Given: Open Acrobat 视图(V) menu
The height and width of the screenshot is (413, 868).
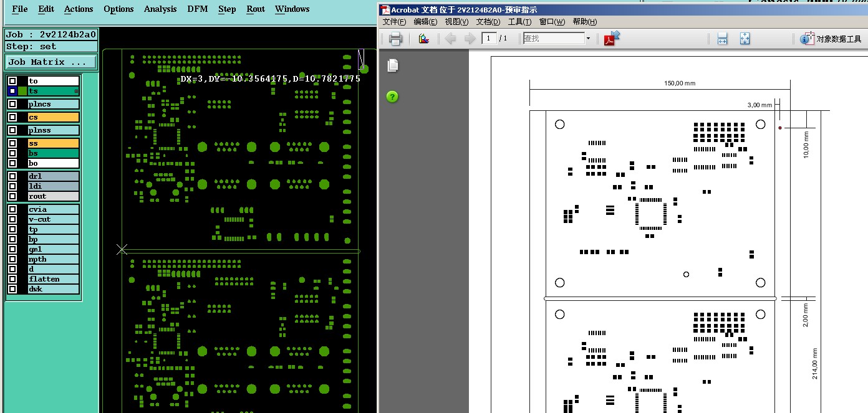Looking at the screenshot, I should (456, 22).
